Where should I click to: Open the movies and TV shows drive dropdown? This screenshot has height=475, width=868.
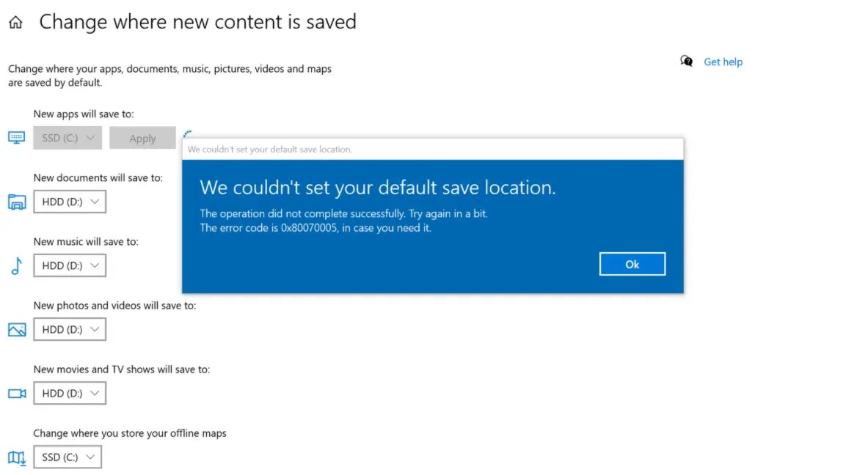(x=70, y=393)
